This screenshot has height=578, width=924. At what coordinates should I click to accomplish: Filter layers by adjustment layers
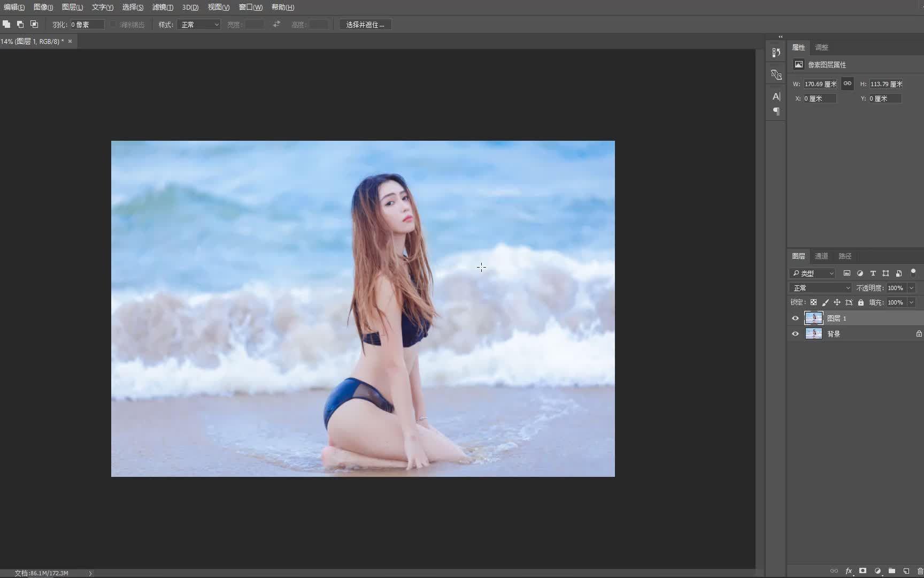(x=860, y=273)
